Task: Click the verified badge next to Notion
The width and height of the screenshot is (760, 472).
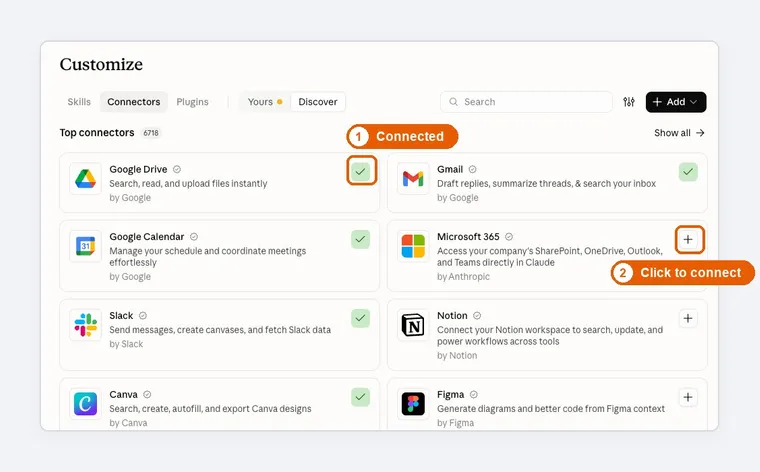Action: tap(477, 315)
